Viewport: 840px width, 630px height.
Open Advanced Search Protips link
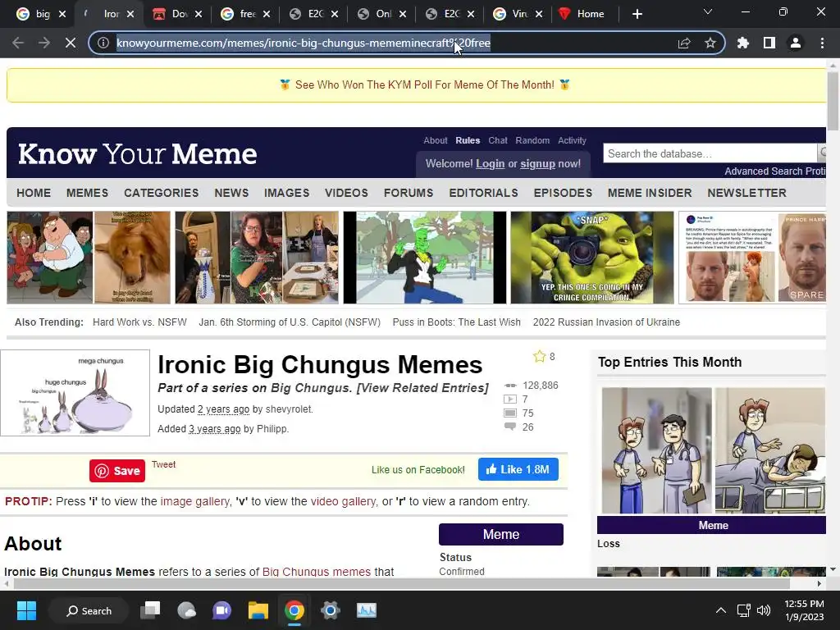pyautogui.click(x=774, y=171)
